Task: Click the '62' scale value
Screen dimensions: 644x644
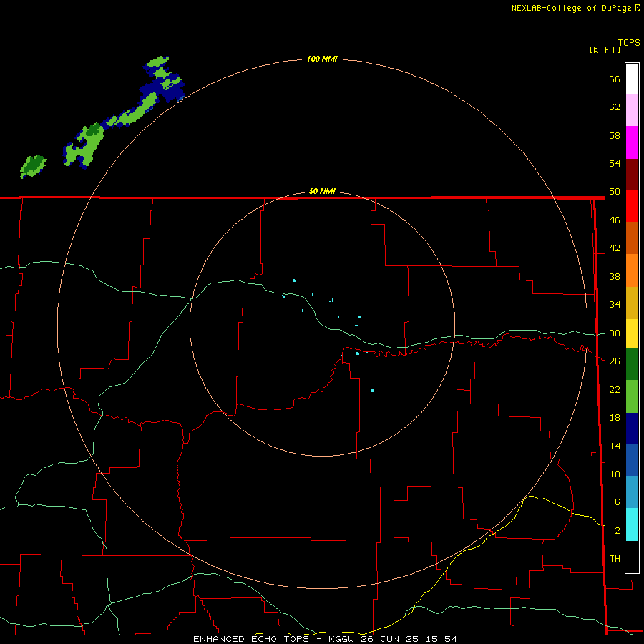Action: [x=615, y=107]
